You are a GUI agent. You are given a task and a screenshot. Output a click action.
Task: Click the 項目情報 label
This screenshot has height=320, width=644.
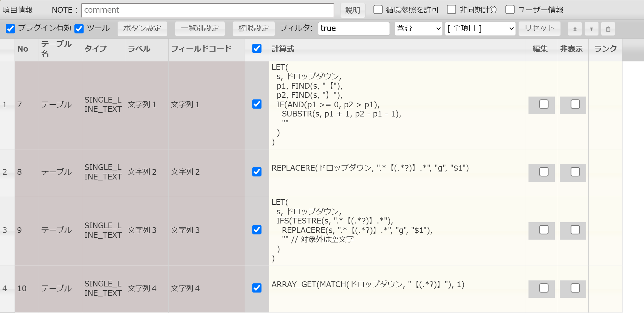point(18,10)
